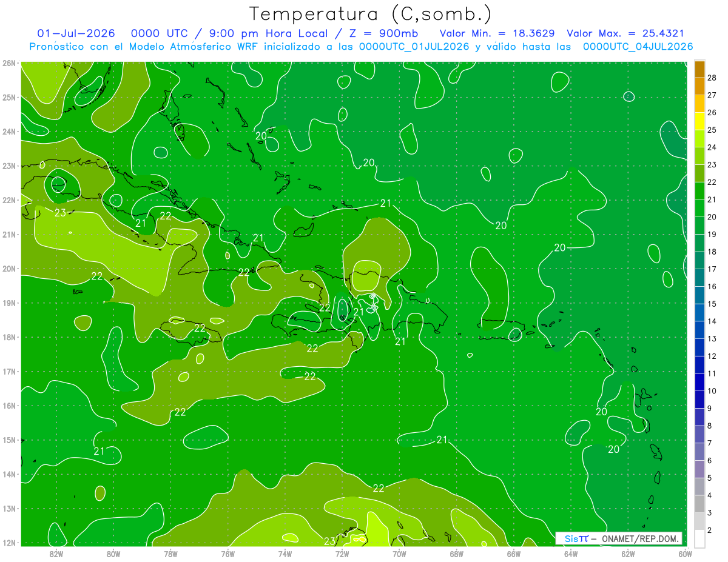Click the '5' color bar label
The image size is (728, 562).
pyautogui.click(x=710, y=478)
